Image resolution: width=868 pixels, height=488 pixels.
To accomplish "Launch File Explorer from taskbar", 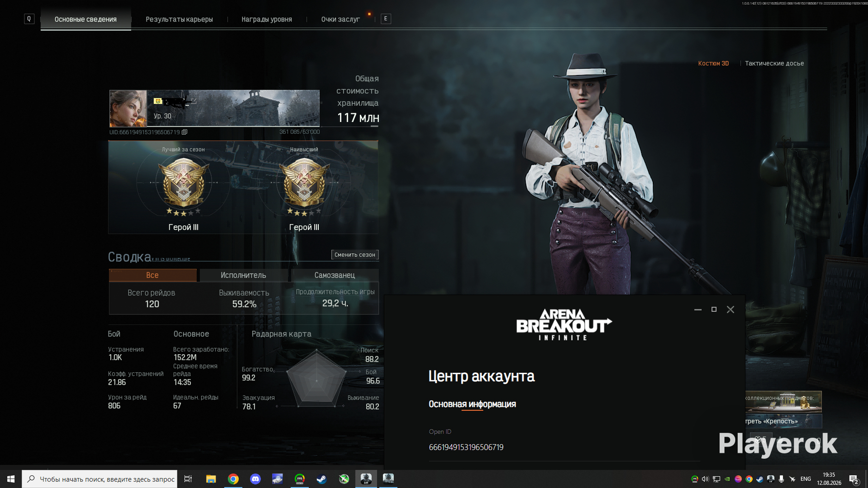I will pyautogui.click(x=211, y=479).
